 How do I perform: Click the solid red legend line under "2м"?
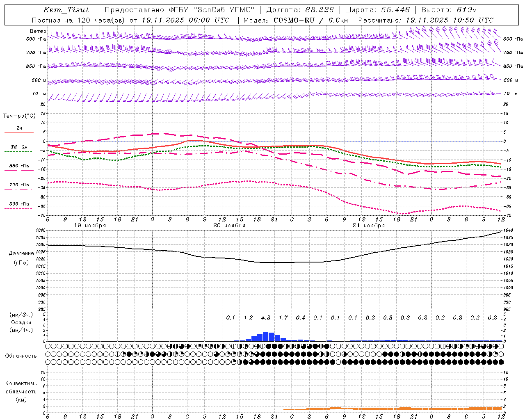coord(19,133)
